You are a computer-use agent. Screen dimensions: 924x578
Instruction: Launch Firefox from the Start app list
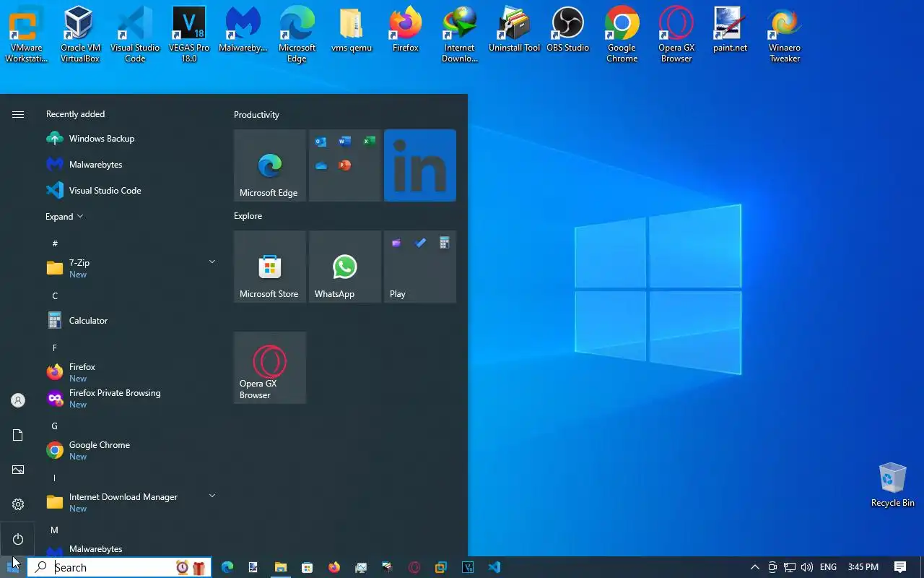point(130,373)
